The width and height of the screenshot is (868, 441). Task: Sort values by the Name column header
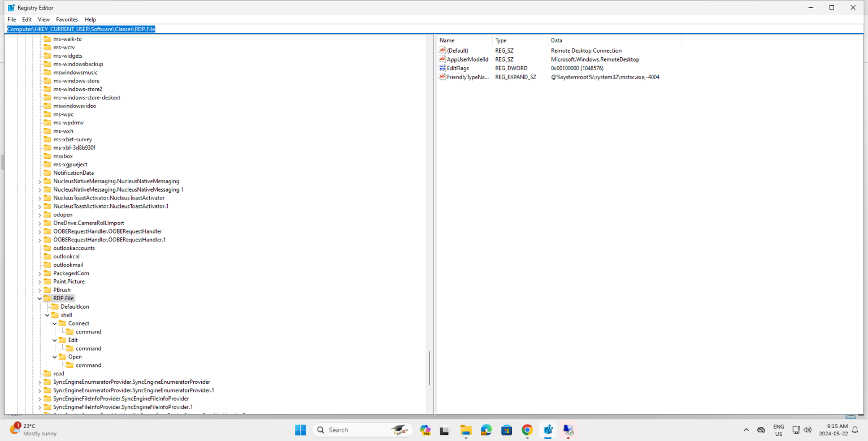tap(446, 40)
